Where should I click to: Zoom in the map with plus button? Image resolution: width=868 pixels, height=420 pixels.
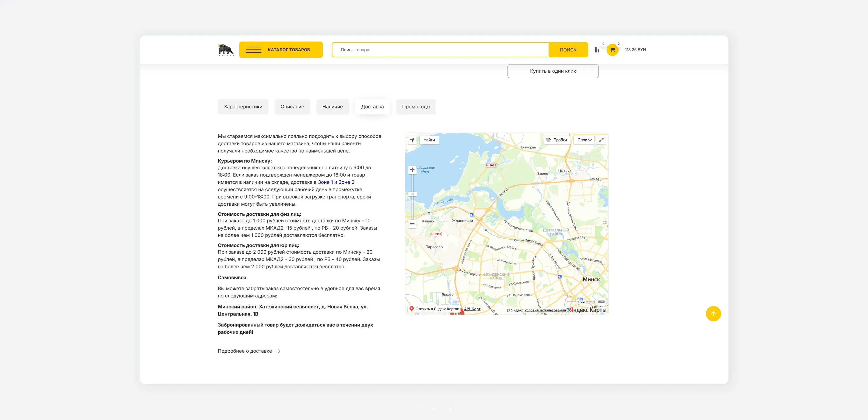412,170
